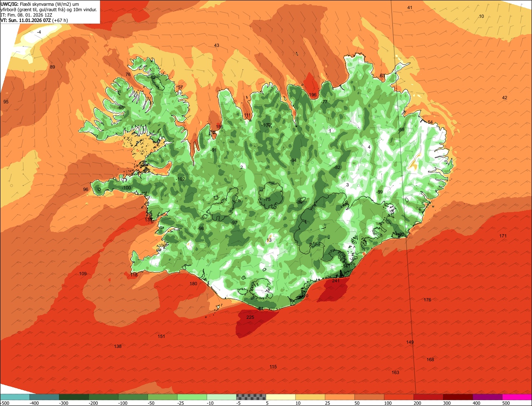Select the map value 118 near Reykjanes peninsula
The width and height of the screenshot is (532, 406).
pyautogui.click(x=134, y=275)
